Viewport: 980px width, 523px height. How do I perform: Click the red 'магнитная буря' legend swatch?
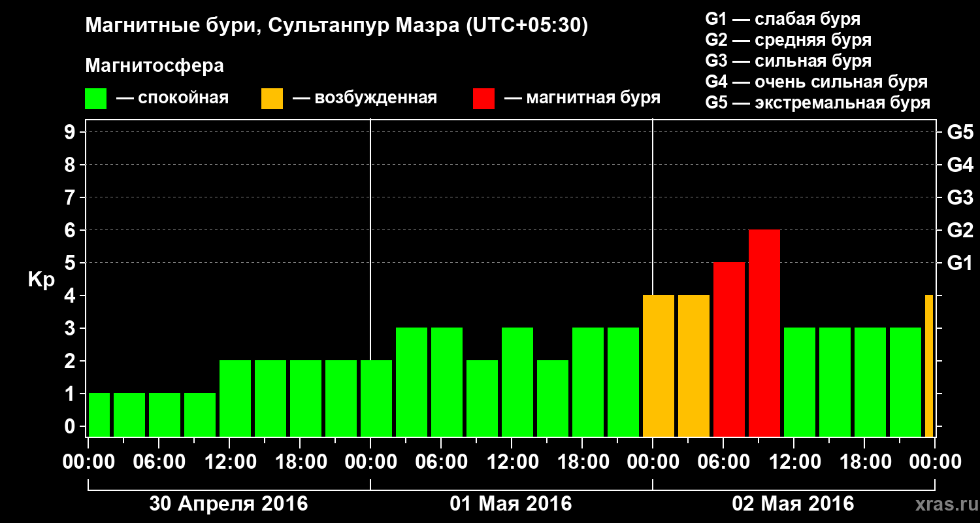point(483,99)
